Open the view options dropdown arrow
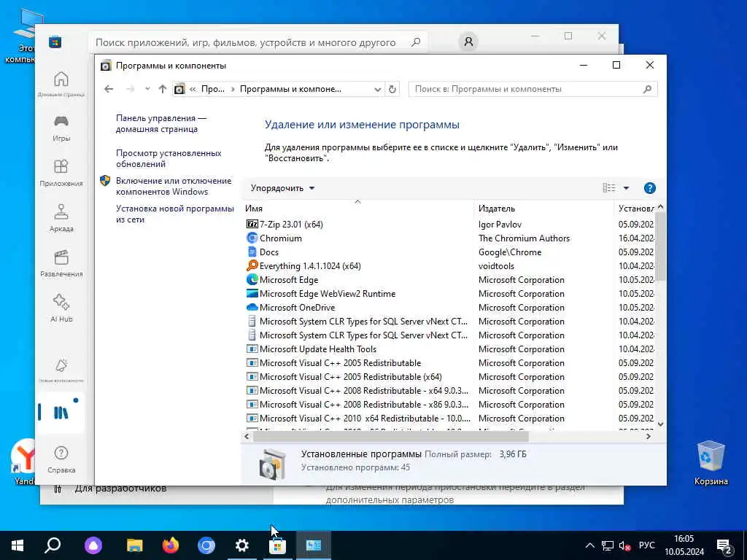 [x=626, y=188]
